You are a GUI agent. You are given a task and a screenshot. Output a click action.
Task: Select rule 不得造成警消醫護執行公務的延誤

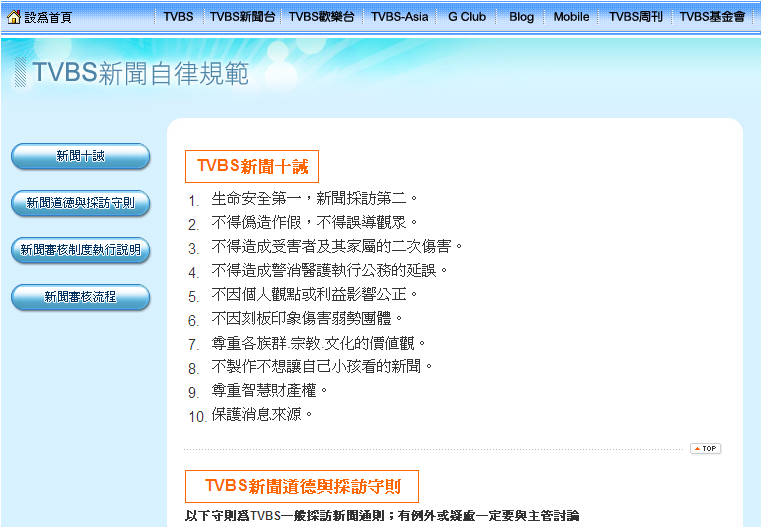click(x=330, y=270)
